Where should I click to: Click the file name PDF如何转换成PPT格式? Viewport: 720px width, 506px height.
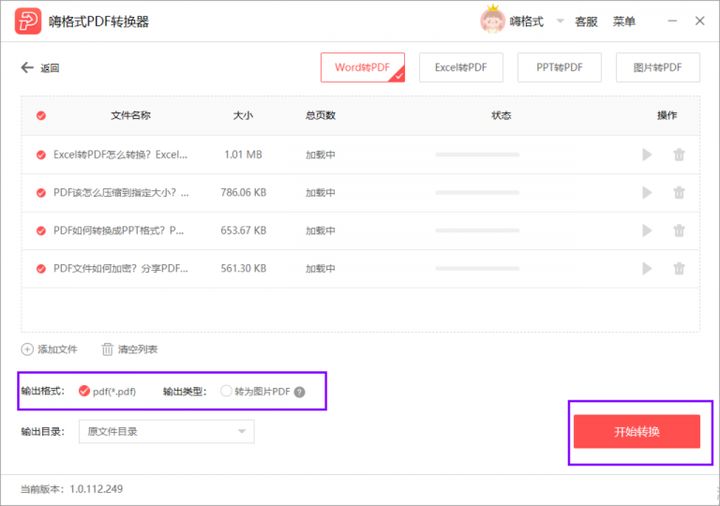[118, 230]
